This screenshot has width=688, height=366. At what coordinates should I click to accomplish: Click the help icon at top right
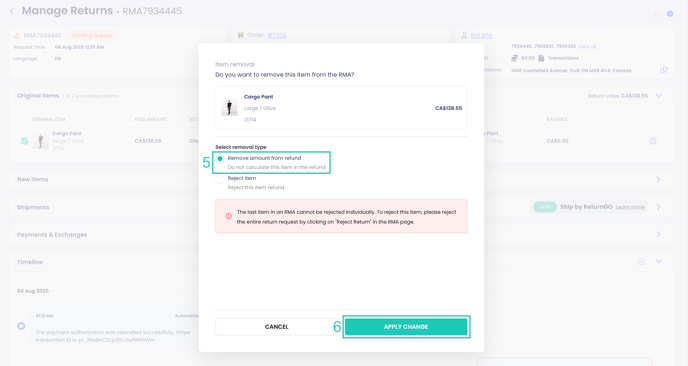point(670,14)
